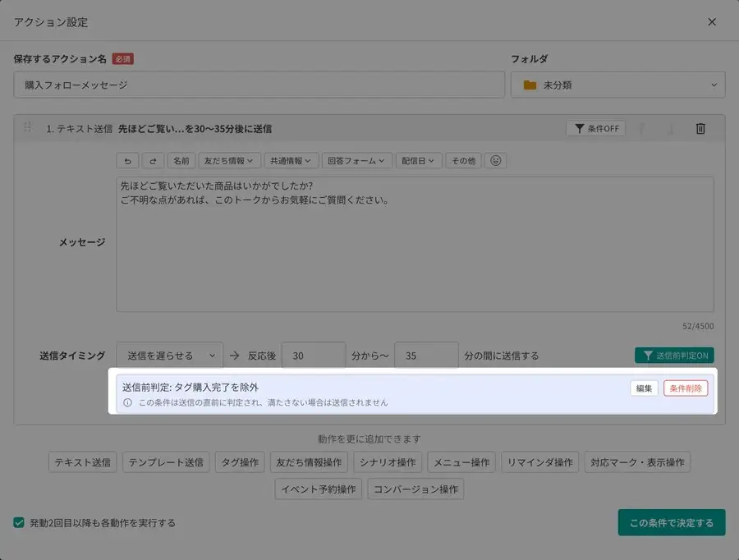
Task: Click the red 条件削除 button
Action: point(686,388)
